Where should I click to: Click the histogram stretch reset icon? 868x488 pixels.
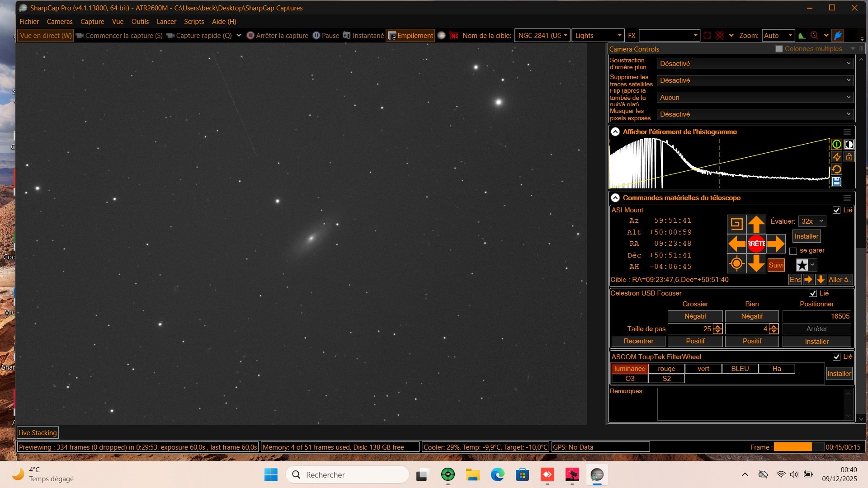click(x=836, y=169)
